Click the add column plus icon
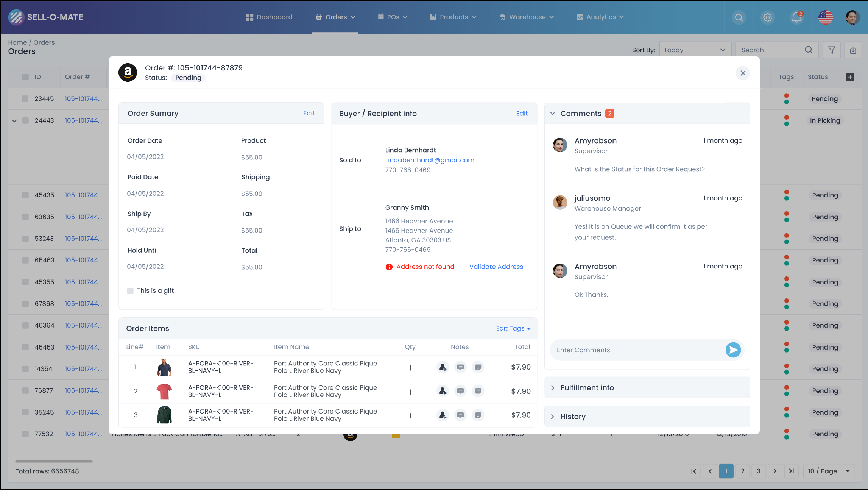 (850, 77)
